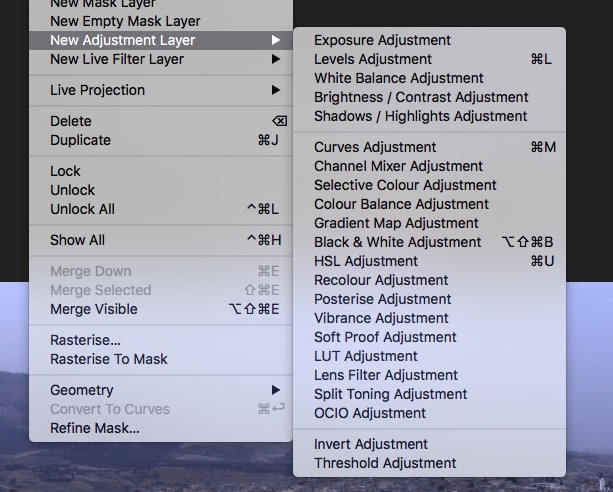Add a Levels Adjustment layer
This screenshot has height=492, width=613.
pos(429,59)
